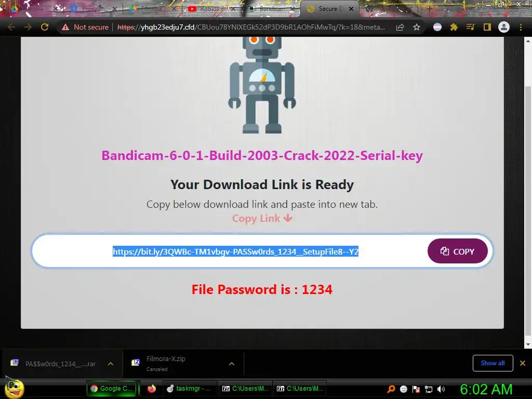Reload the page with the refresh icon
Screen dimensions: 532x399
[x=45, y=27]
